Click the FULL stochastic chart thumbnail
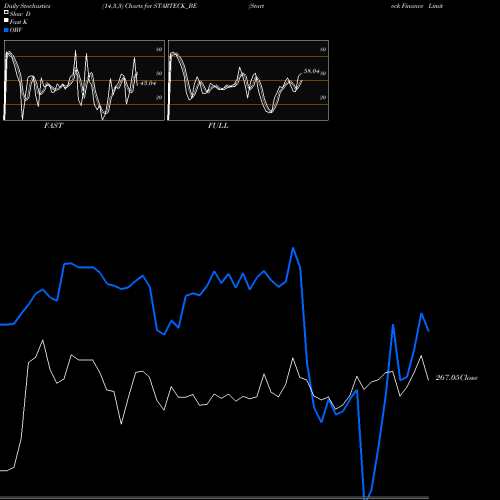500x500 pixels. 248,80
